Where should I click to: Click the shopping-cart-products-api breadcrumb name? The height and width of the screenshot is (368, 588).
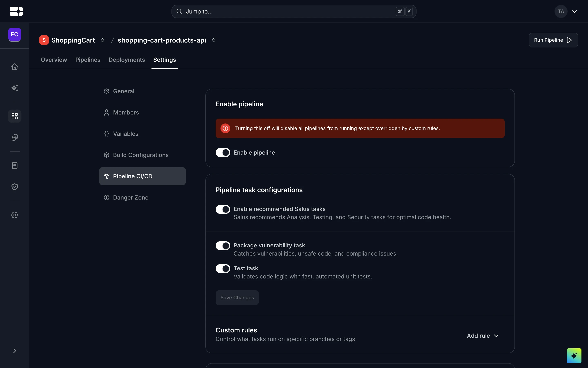[162, 40]
